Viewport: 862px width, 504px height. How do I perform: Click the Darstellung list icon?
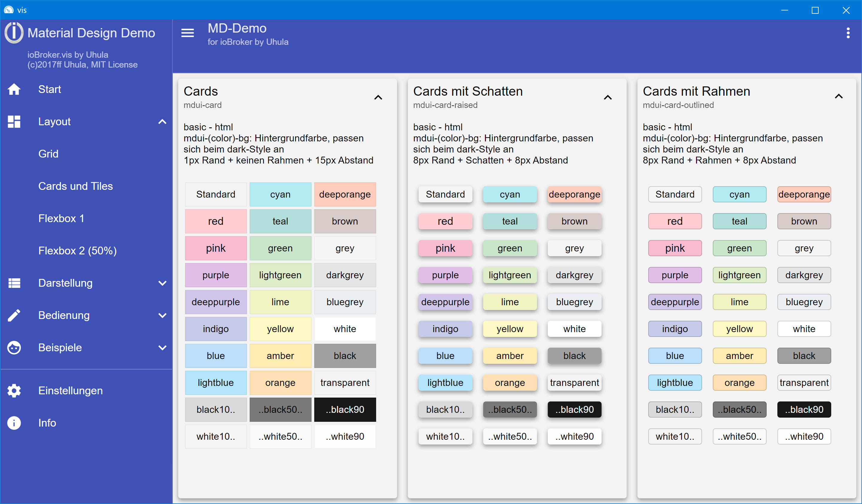14,283
